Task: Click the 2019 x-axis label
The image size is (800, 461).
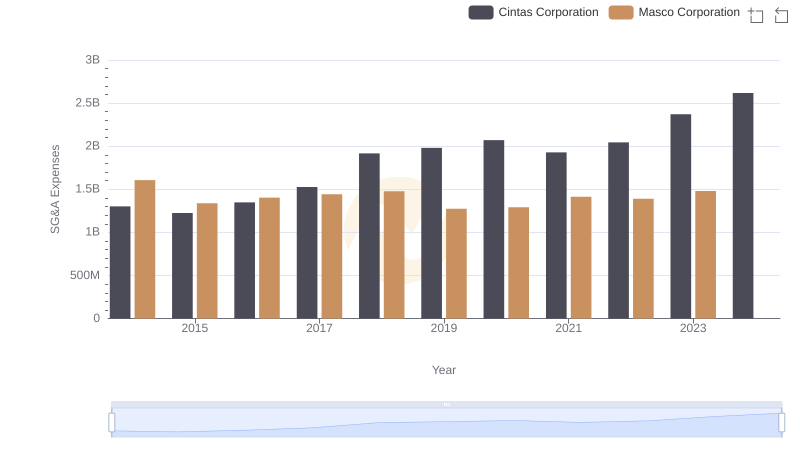Action: point(444,328)
